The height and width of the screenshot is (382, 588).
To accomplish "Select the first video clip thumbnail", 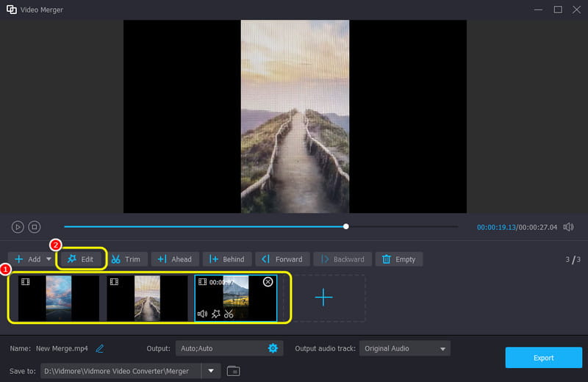I will click(58, 298).
